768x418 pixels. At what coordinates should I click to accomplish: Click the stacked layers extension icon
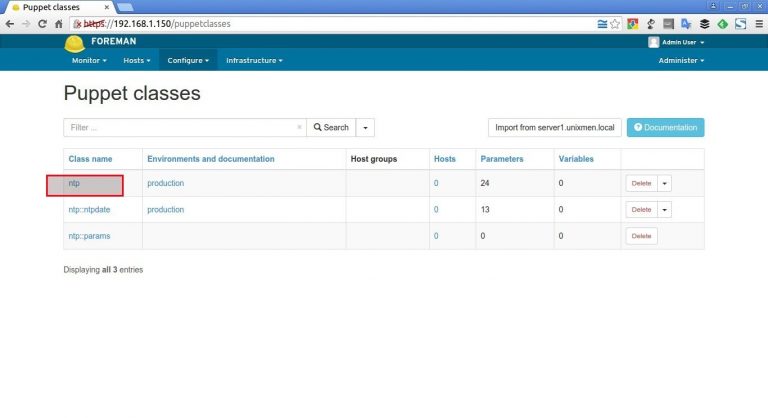(704, 24)
